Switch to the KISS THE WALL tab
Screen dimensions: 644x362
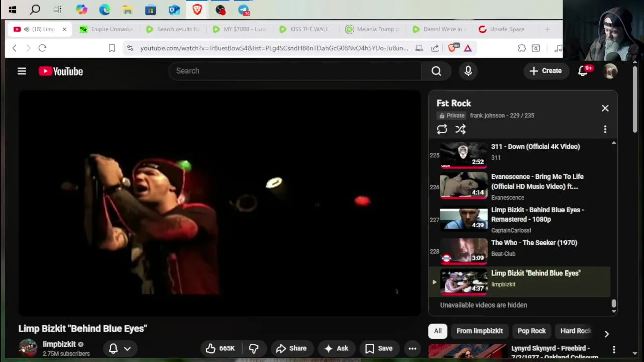point(305,29)
